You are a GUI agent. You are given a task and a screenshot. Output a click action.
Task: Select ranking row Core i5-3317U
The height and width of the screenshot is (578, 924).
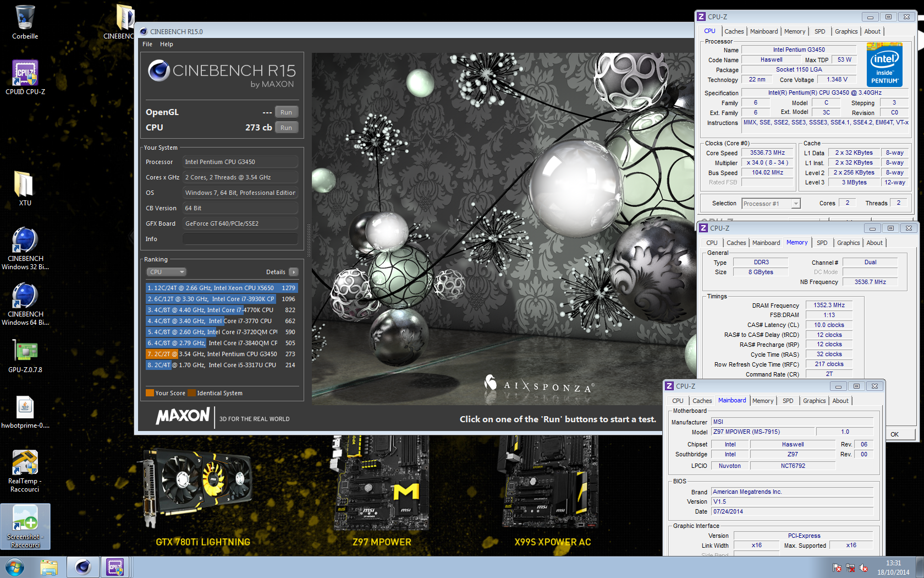222,365
